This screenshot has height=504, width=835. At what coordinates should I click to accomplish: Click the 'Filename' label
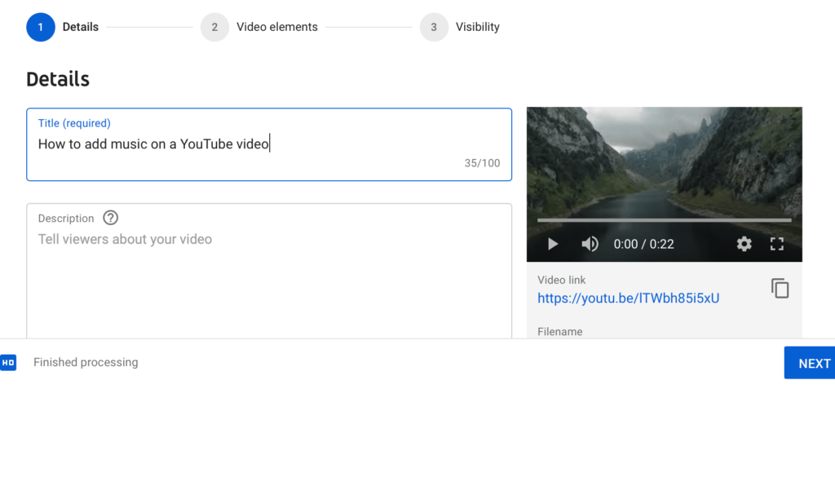point(559,331)
